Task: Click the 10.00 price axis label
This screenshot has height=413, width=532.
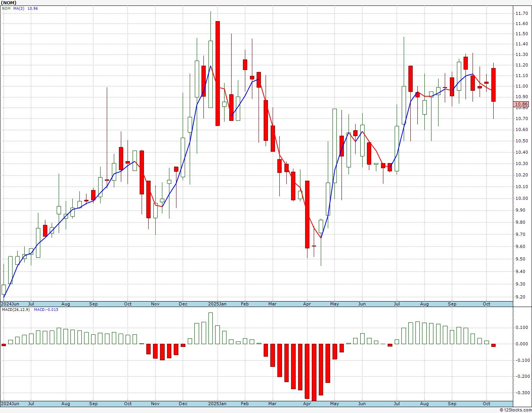Action: click(x=522, y=198)
